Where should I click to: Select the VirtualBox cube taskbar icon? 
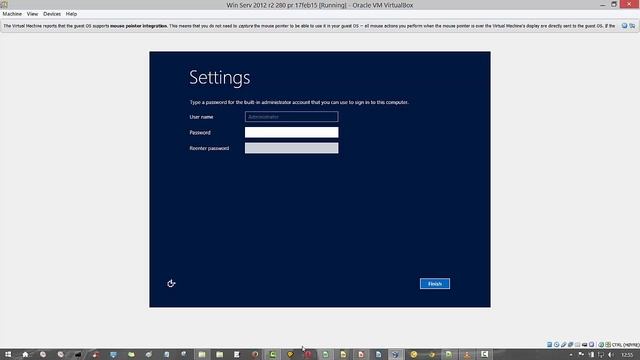coord(395,354)
